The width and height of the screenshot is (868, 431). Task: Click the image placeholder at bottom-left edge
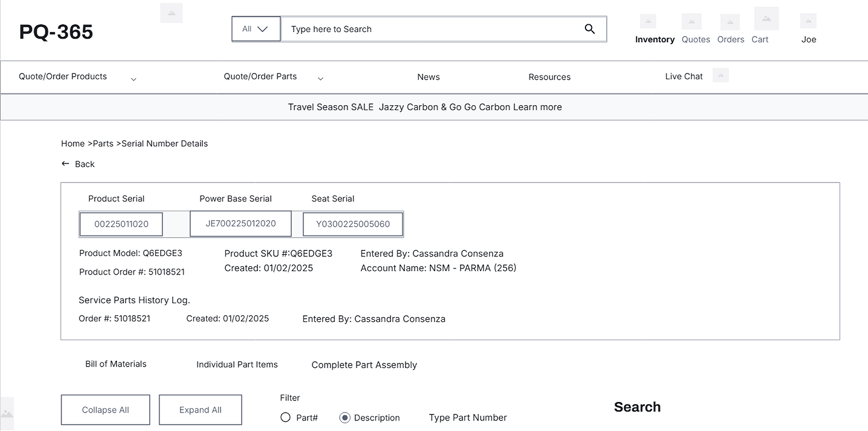click(7, 413)
